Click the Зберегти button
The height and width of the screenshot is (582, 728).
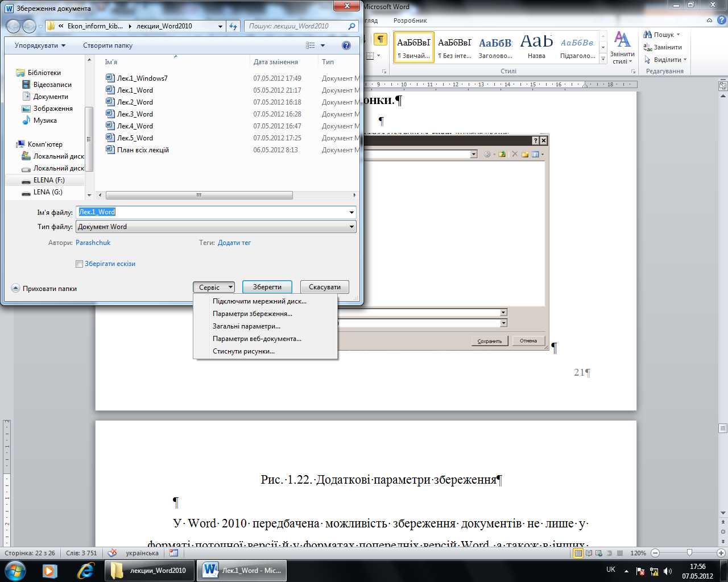coord(267,287)
